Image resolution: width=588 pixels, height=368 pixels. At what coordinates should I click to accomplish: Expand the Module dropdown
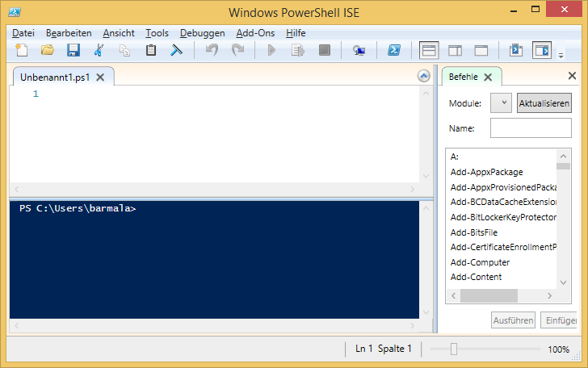(x=501, y=102)
